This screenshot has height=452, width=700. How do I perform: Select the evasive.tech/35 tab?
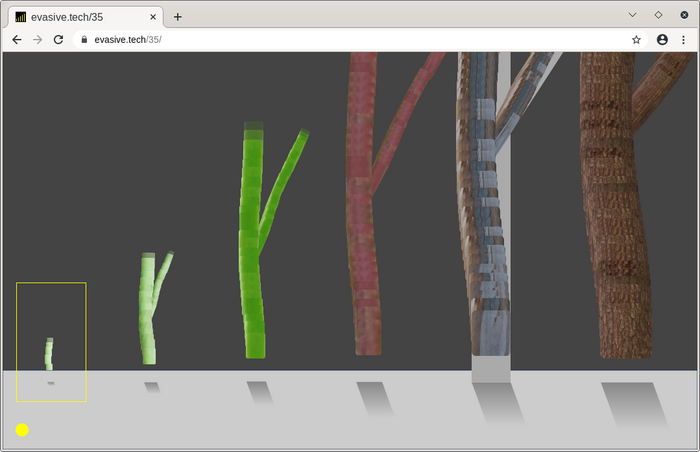coord(86,17)
